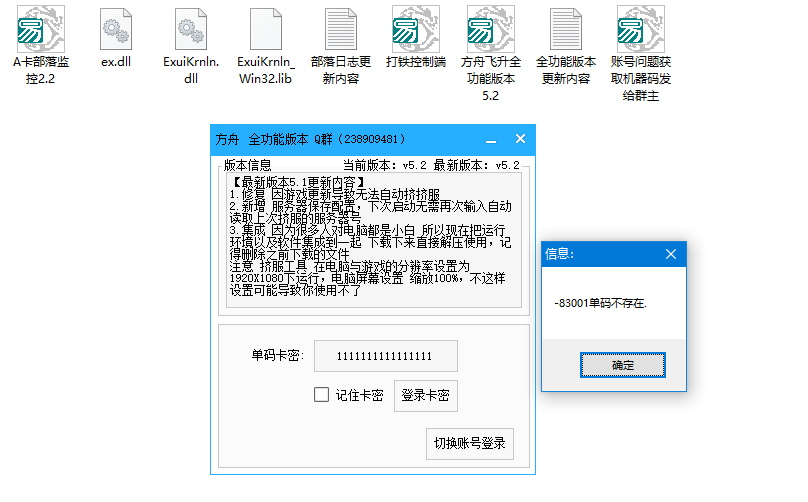Minimize the 方舟 全功能版本 window

click(491, 139)
